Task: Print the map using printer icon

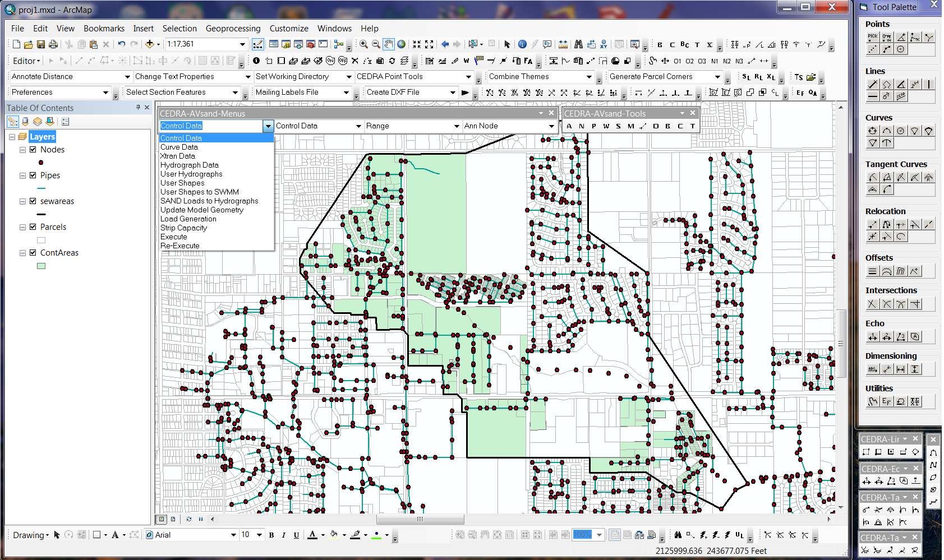Action: [x=53, y=44]
